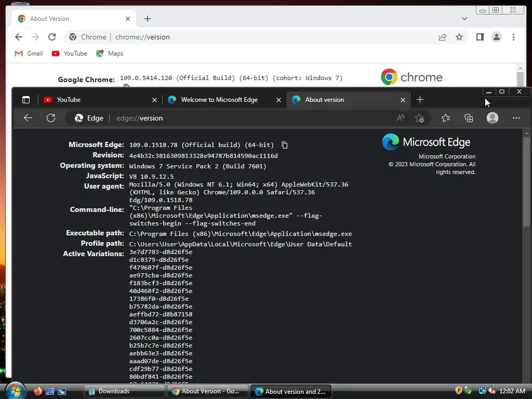This screenshot has width=532, height=399.
Task: Close the Edge About version tab
Action: coord(403,100)
